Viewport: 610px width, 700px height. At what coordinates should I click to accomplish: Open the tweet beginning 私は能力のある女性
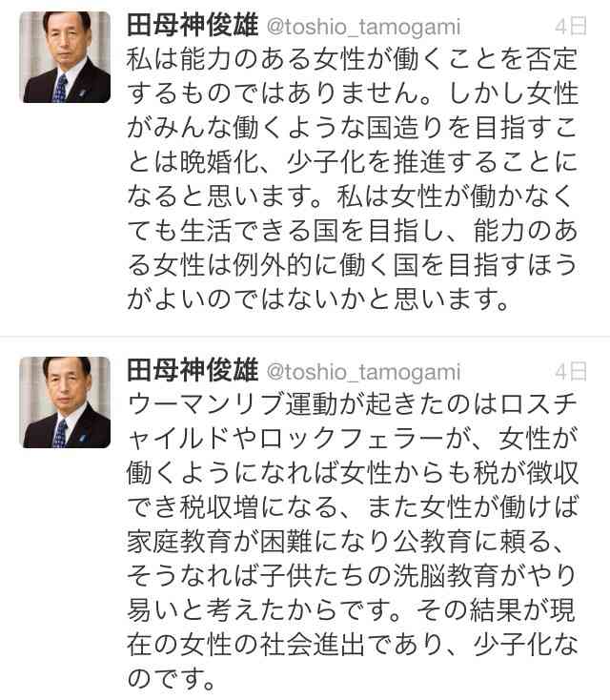point(353,179)
